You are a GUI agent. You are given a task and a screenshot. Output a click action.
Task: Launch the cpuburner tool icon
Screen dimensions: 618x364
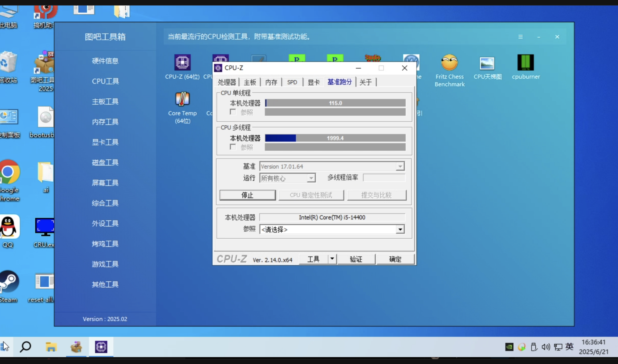coord(526,63)
